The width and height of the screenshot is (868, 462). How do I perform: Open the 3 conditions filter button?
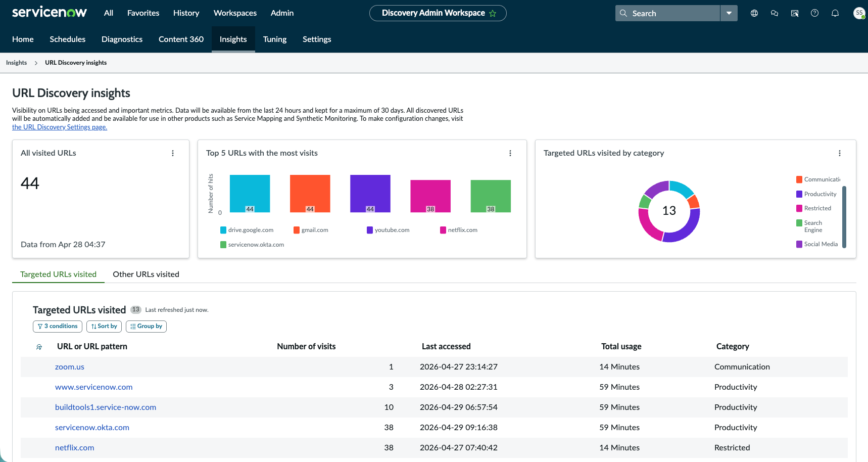[58, 327]
